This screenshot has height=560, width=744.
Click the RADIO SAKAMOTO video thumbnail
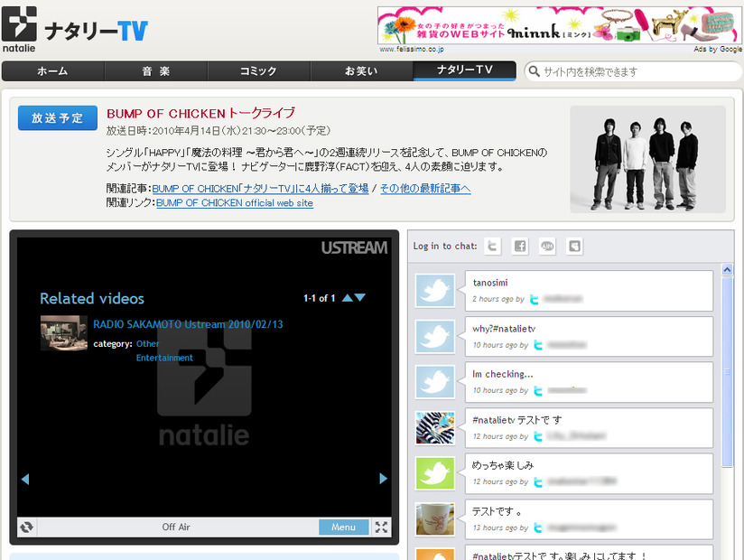(x=63, y=333)
